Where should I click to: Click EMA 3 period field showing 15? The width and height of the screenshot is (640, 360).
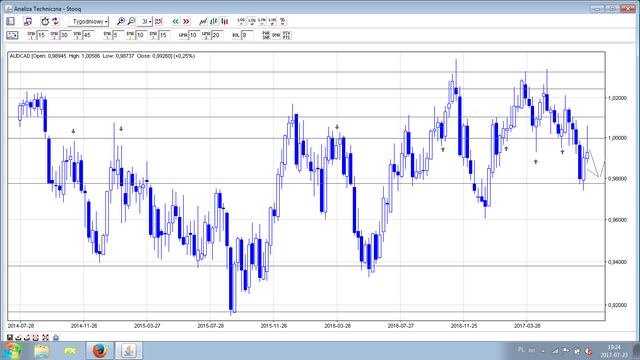[x=164, y=36]
